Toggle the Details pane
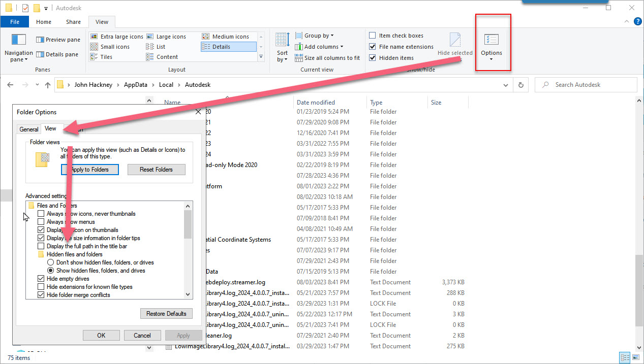Viewport: 644px width, 364px height. tap(57, 54)
